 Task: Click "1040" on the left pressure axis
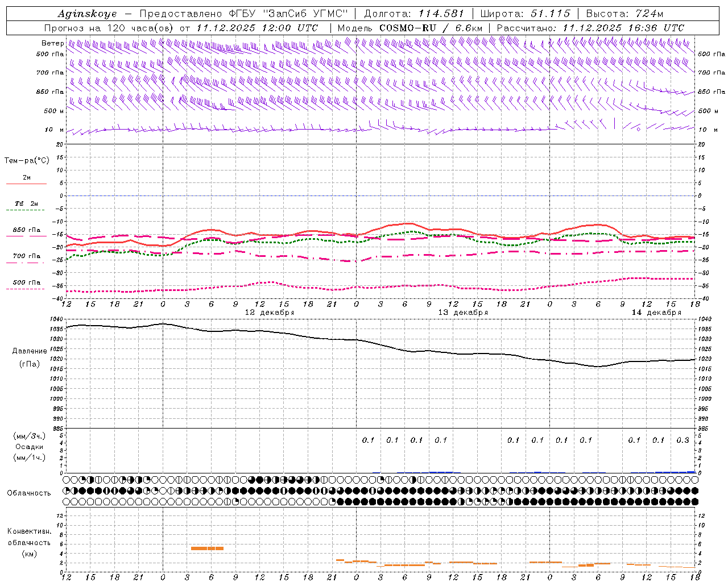(x=57, y=319)
